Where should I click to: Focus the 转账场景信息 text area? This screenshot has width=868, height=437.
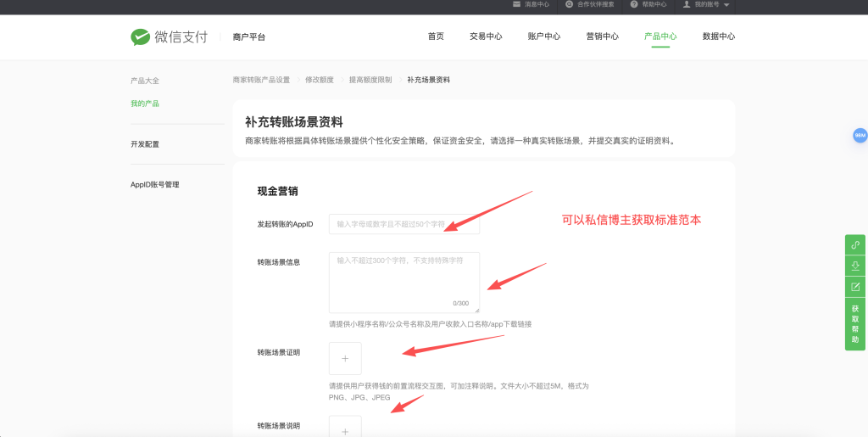click(x=404, y=283)
